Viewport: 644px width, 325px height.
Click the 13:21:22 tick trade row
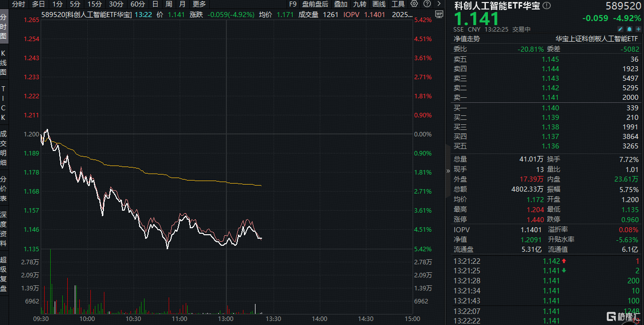click(x=547, y=261)
